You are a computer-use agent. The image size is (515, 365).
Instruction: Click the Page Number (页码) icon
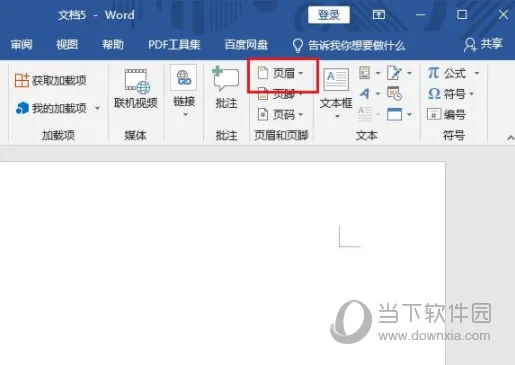[x=263, y=115]
